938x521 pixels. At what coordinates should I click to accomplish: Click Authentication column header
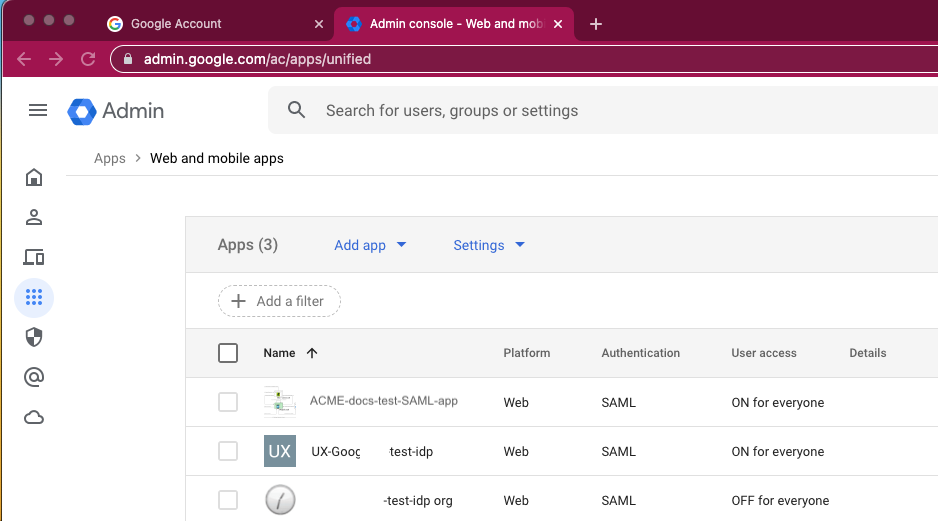point(641,353)
